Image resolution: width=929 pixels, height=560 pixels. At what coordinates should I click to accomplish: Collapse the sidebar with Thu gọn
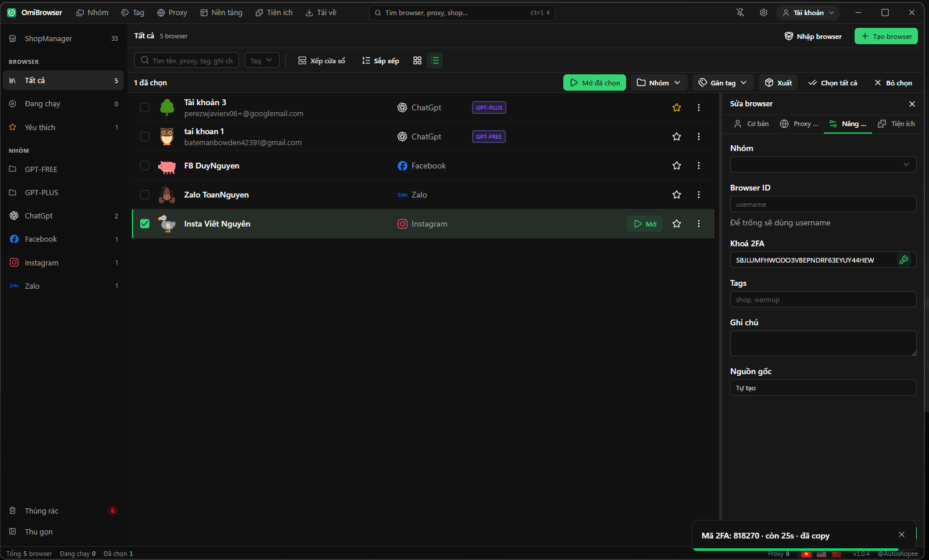point(63,532)
